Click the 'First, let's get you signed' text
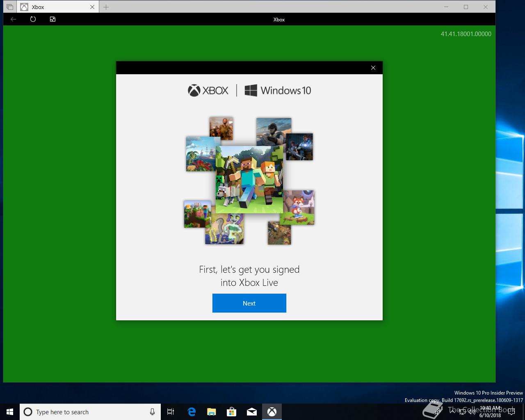The height and width of the screenshot is (420, 525). click(249, 269)
